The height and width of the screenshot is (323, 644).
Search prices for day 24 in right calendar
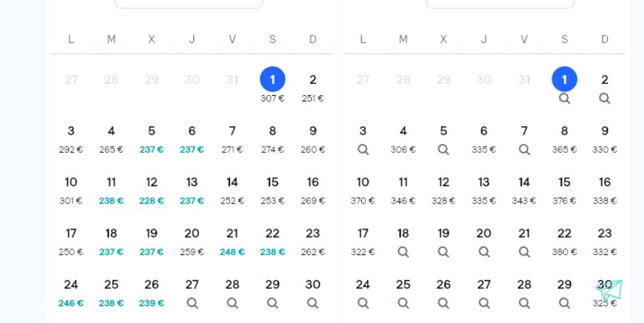362,303
